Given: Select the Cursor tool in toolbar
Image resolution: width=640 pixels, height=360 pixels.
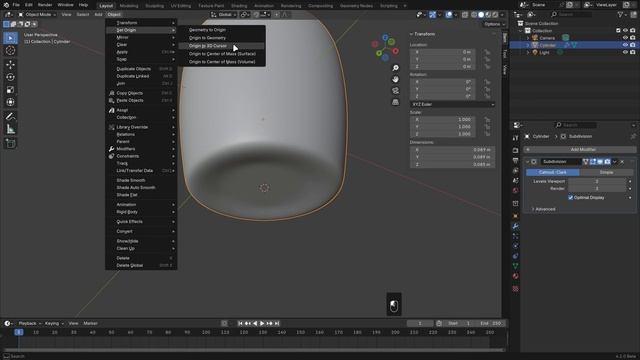Looking at the screenshot, I should (10, 51).
